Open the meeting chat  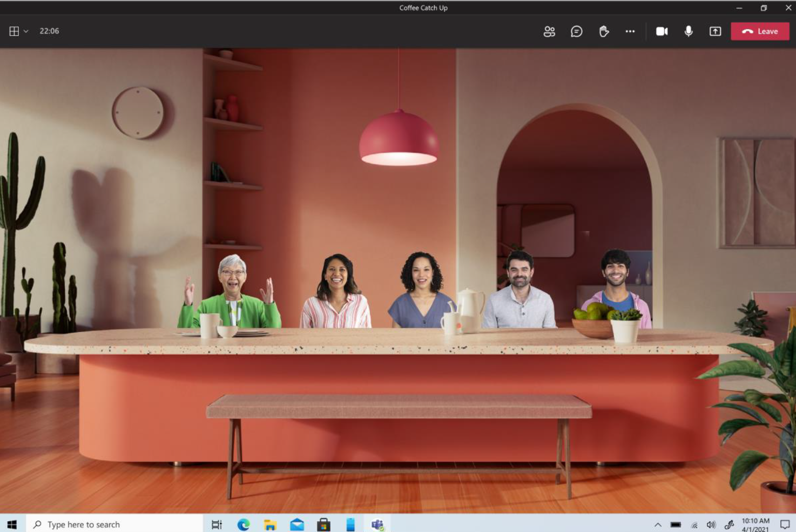(576, 31)
